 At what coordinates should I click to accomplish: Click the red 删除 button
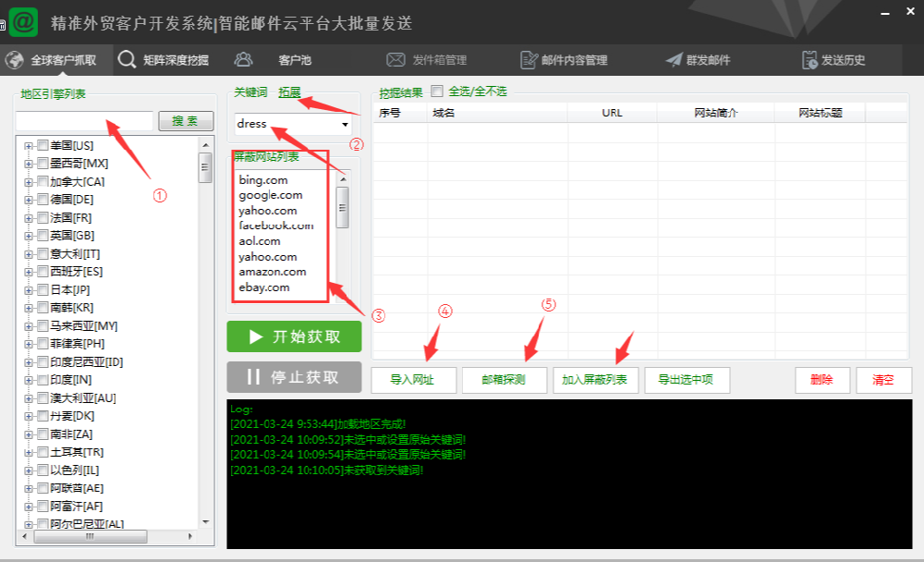click(x=822, y=380)
